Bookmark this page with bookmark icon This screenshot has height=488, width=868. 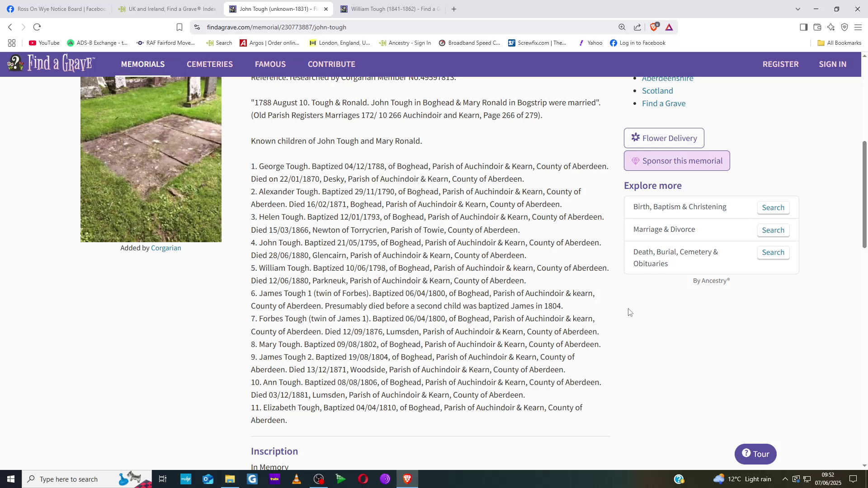[179, 27]
